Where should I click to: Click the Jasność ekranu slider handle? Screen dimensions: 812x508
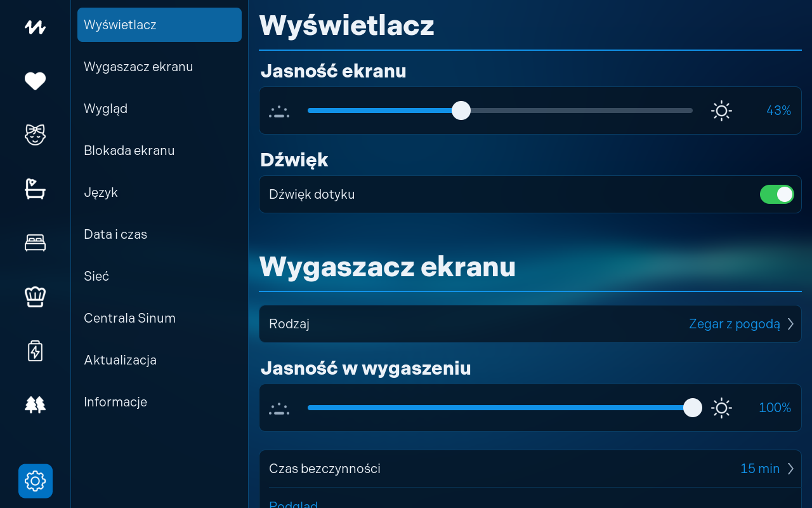[x=461, y=110]
